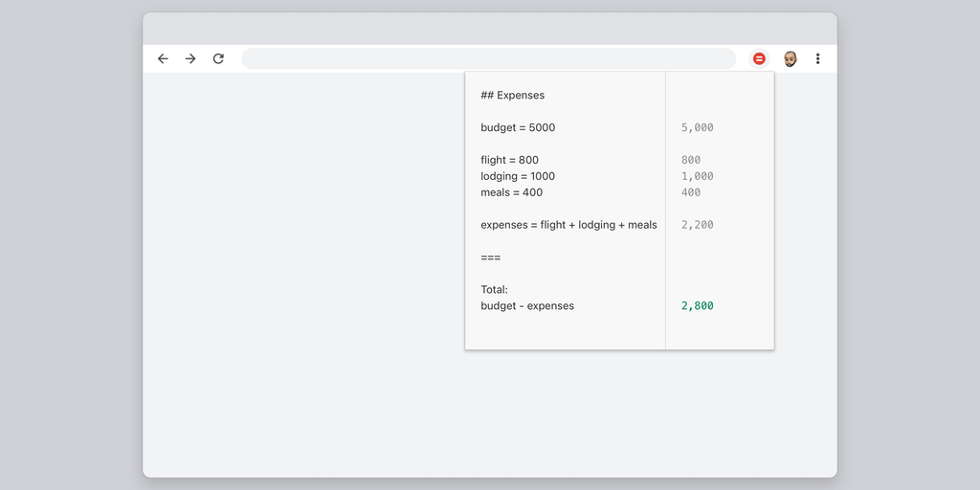Click the expenses sum formula line
The height and width of the screenshot is (490, 980).
pos(568,225)
